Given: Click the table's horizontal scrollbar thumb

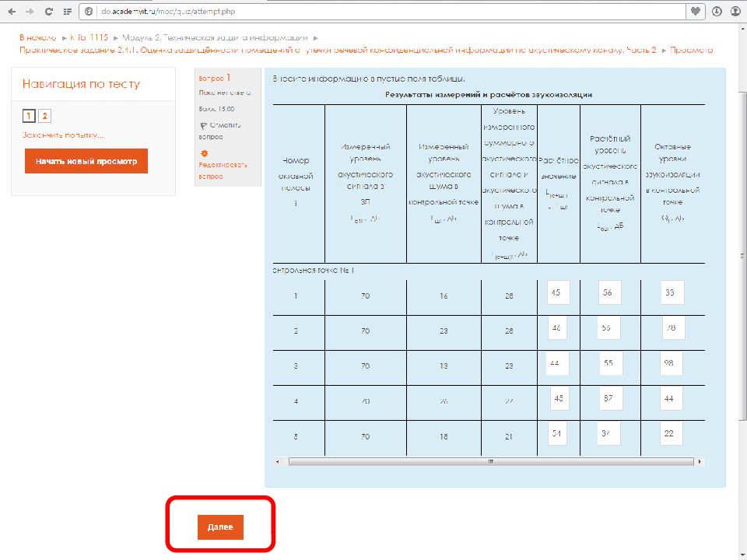Looking at the screenshot, I should click(x=490, y=460).
